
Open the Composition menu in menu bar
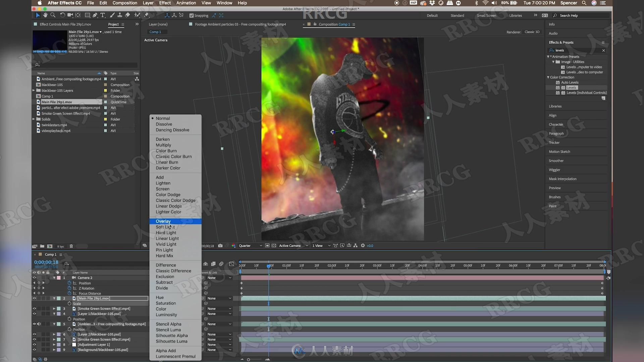(125, 3)
